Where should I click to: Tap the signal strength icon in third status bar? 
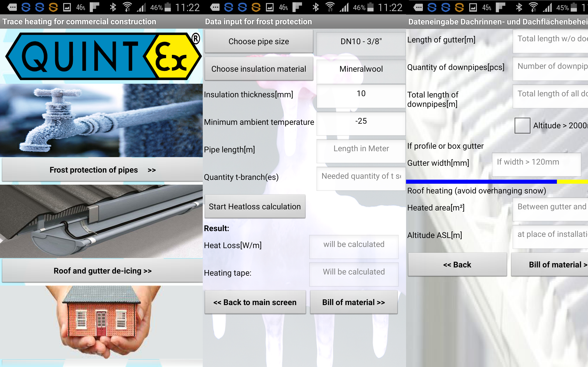click(547, 7)
